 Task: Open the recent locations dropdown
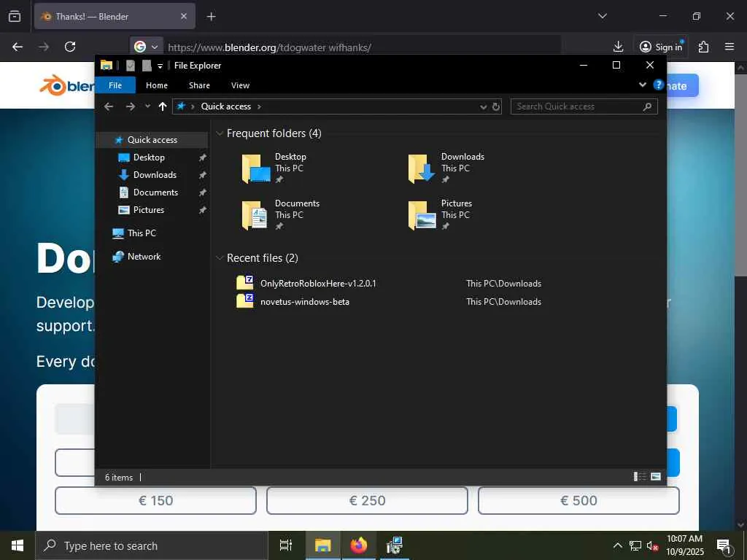[x=147, y=106]
